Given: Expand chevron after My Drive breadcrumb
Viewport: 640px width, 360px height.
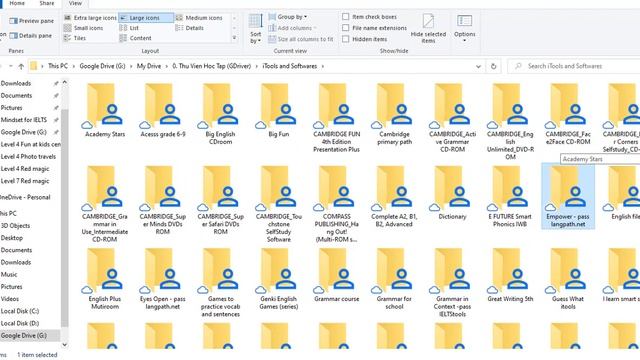Looking at the screenshot, I should (167, 66).
